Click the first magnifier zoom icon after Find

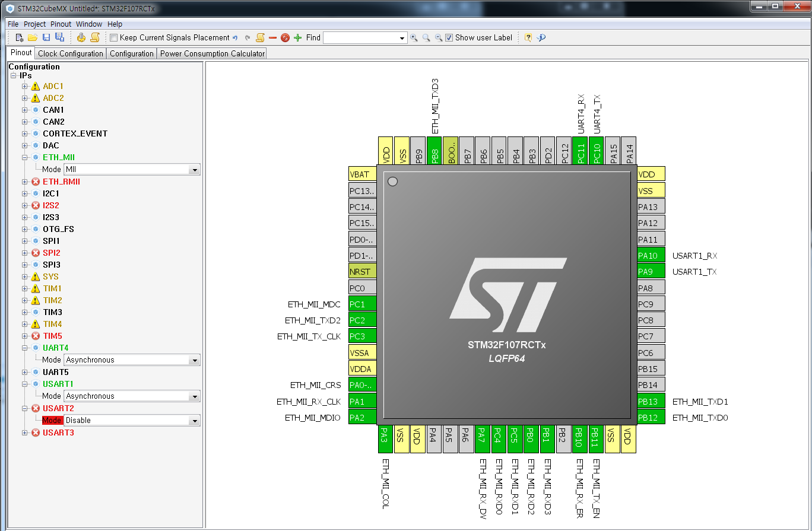point(414,37)
